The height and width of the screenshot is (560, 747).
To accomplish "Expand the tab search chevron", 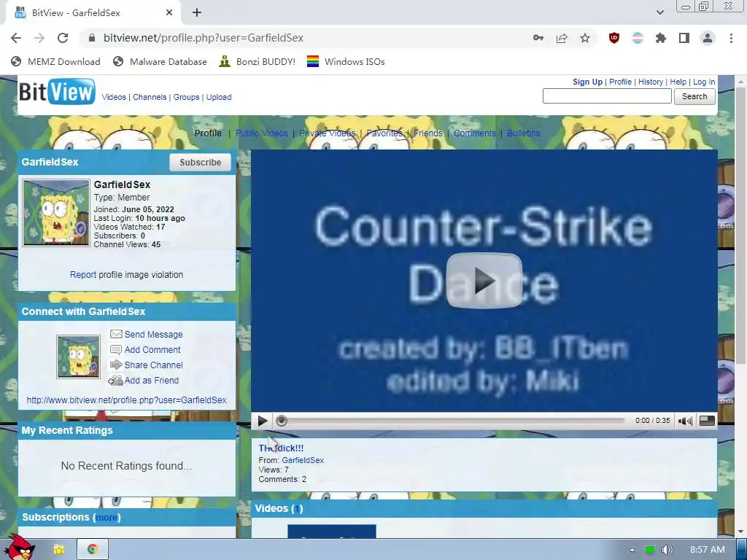I will (x=659, y=12).
